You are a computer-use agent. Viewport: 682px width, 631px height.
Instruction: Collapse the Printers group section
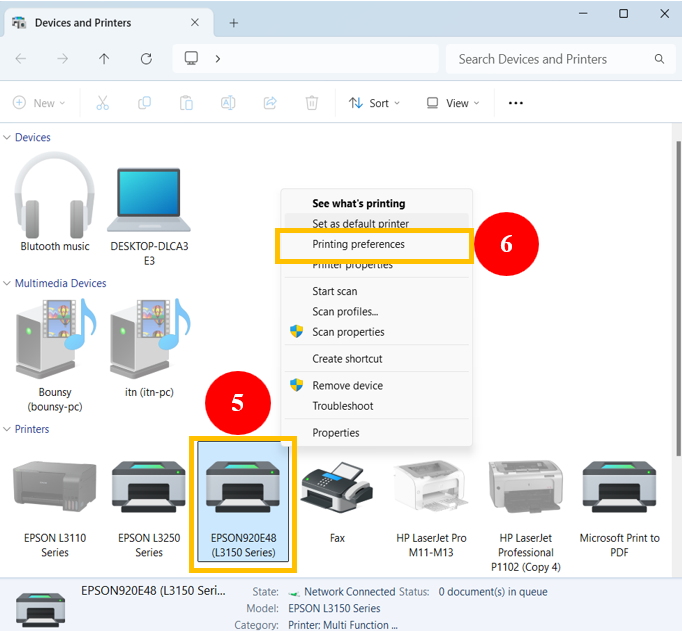(8, 430)
